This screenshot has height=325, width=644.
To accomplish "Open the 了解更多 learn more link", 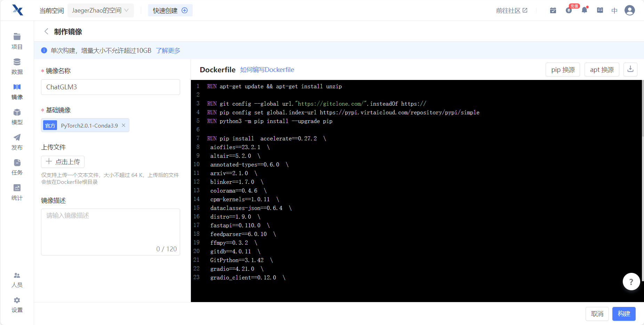I will click(168, 50).
